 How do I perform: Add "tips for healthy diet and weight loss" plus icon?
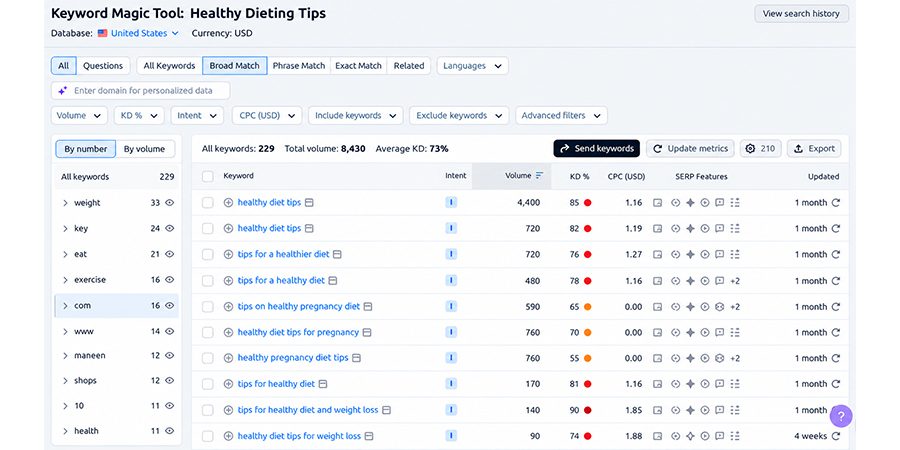tap(228, 410)
